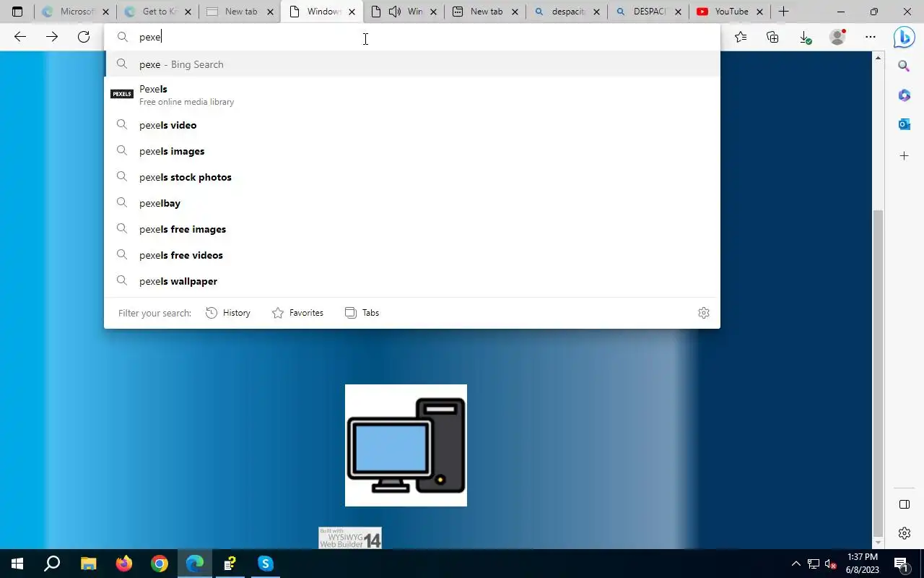Viewport: 924px width, 578px height.
Task: Open Microsoft 365 sidebar icon
Action: click(x=904, y=95)
